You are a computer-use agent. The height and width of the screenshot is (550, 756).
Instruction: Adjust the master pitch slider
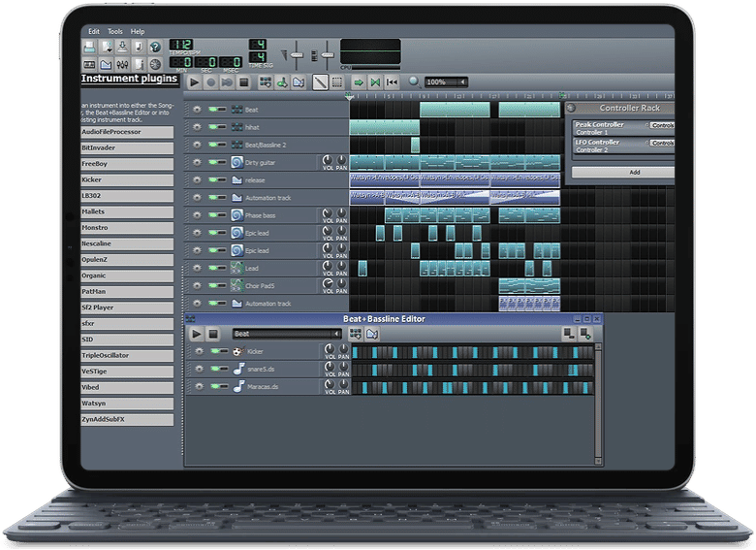(328, 55)
